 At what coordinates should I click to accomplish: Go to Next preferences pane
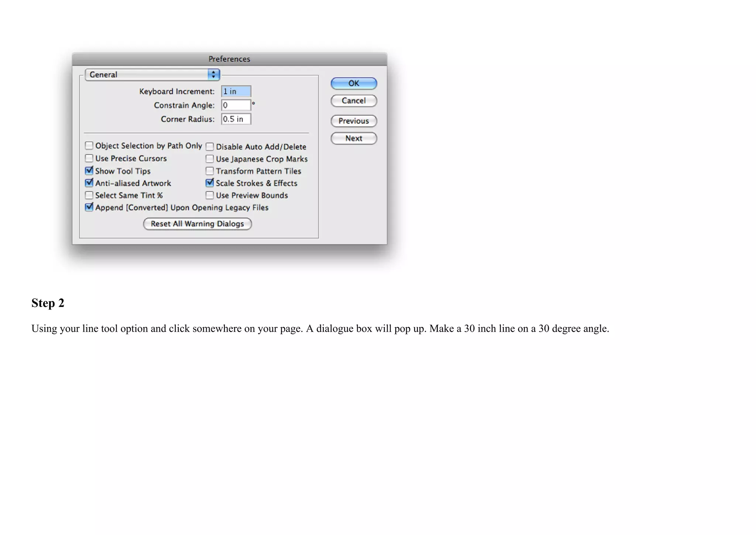[353, 138]
